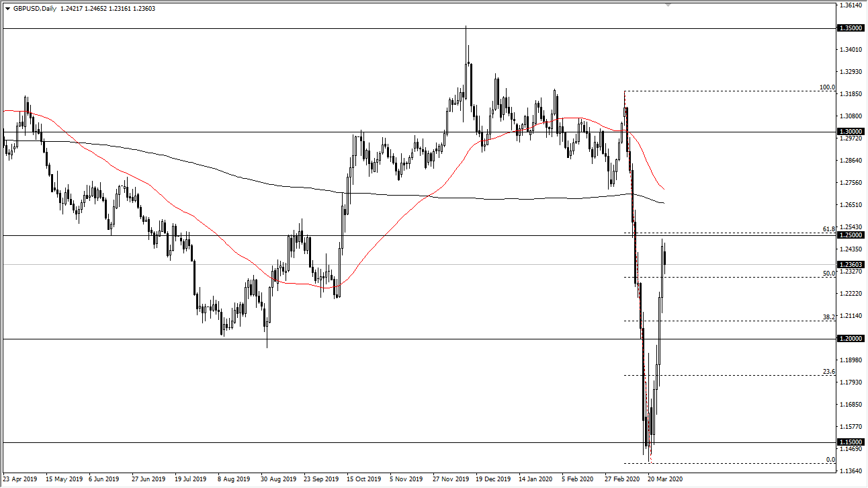
Task: Click the arrow beside the GBPUSD,Daily title
Action: tap(7, 8)
